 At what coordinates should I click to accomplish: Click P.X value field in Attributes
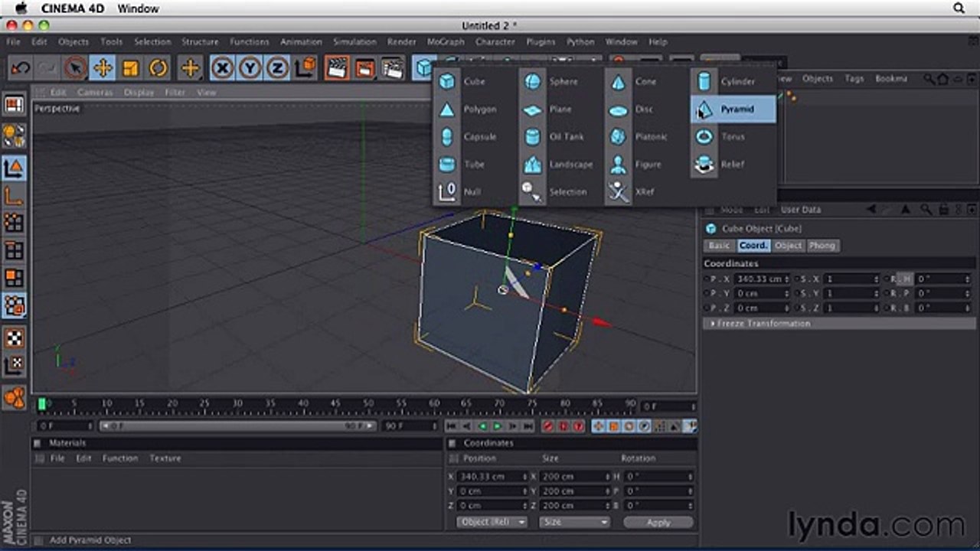(762, 279)
